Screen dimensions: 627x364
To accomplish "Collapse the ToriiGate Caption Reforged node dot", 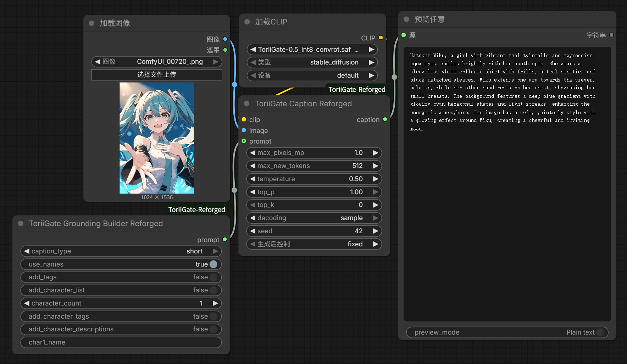I will 247,104.
